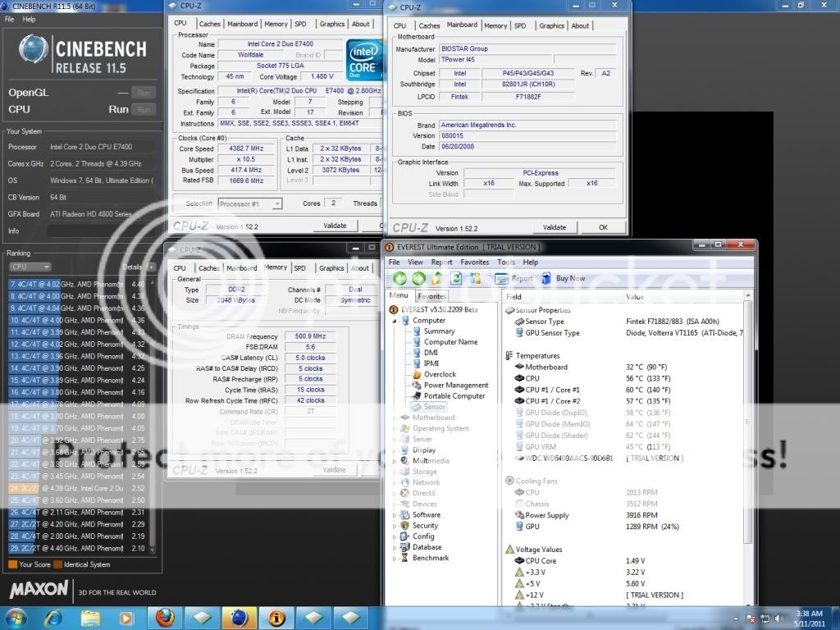This screenshot has width=840, height=630.
Task: Click the Everest refresh icon
Action: pos(456,278)
